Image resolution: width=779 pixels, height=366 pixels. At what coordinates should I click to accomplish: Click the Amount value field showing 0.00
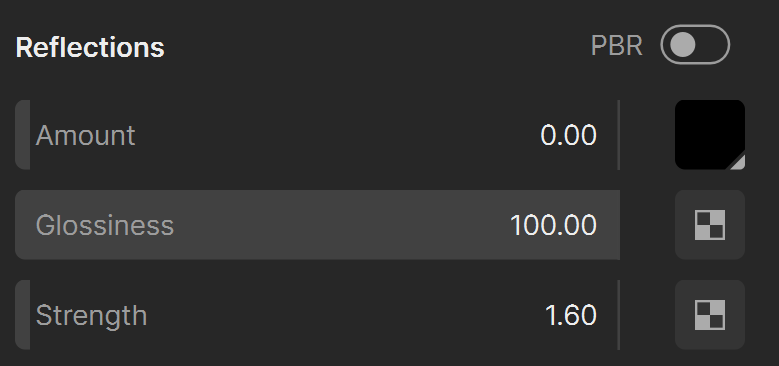tap(568, 135)
